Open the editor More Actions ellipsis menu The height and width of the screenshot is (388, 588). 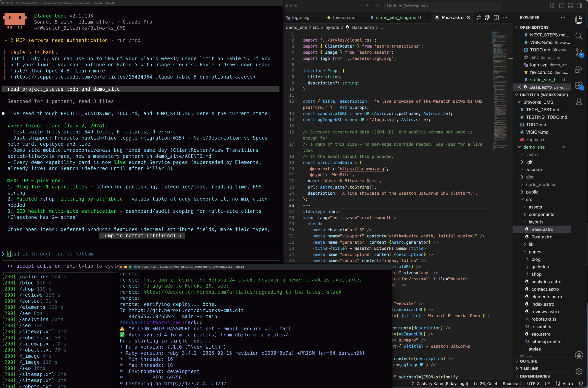click(x=505, y=18)
